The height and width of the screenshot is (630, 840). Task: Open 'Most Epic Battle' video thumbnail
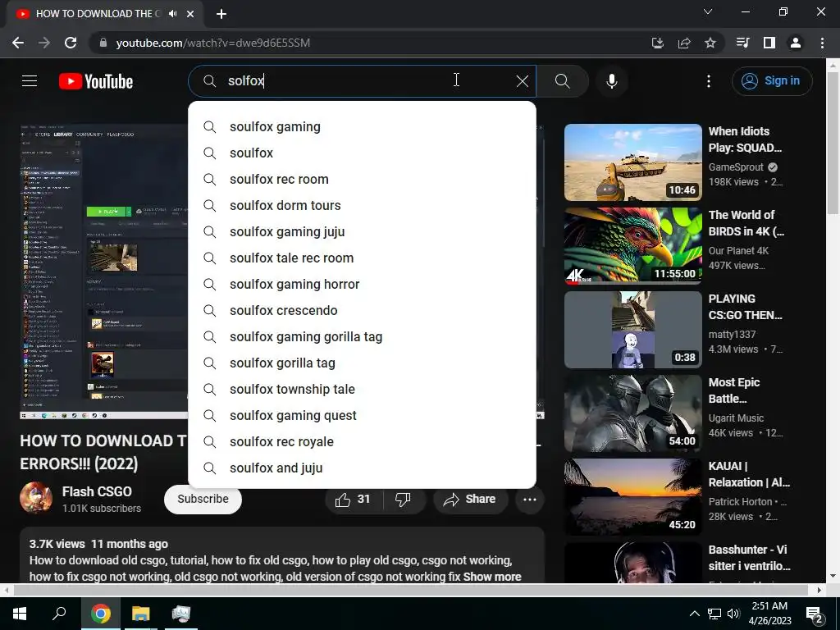pos(633,413)
